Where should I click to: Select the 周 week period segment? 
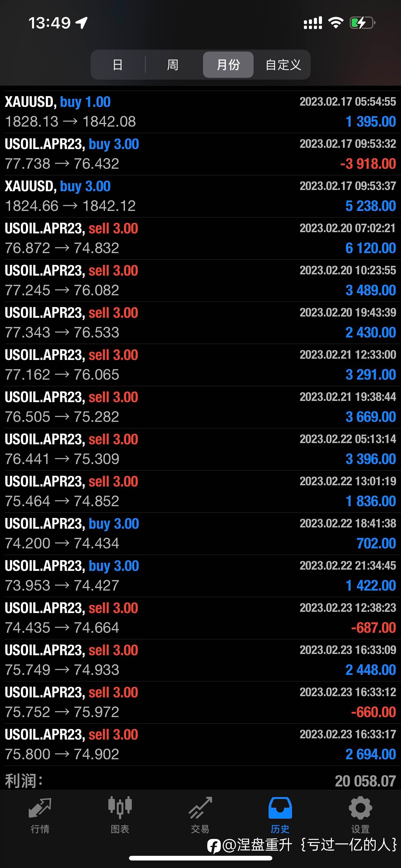click(x=173, y=65)
